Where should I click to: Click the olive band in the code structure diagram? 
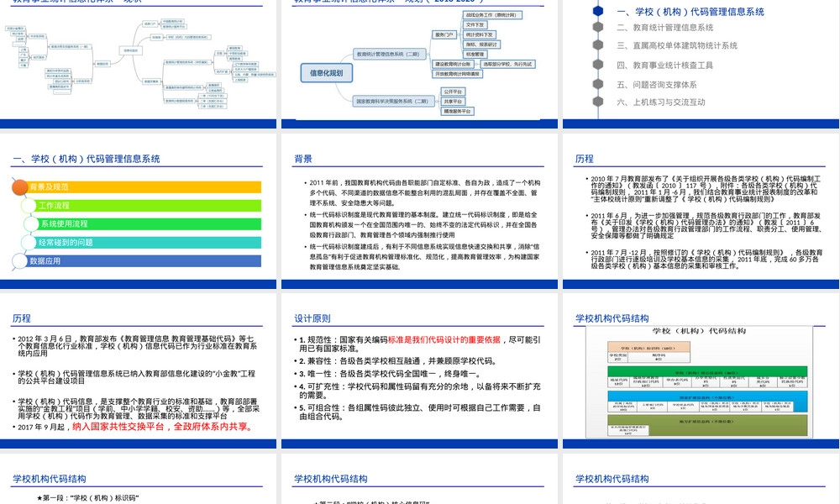[x=707, y=425]
